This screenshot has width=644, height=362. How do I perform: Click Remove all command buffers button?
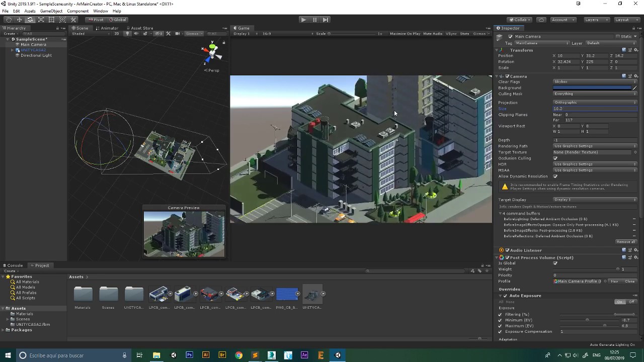[x=626, y=242]
